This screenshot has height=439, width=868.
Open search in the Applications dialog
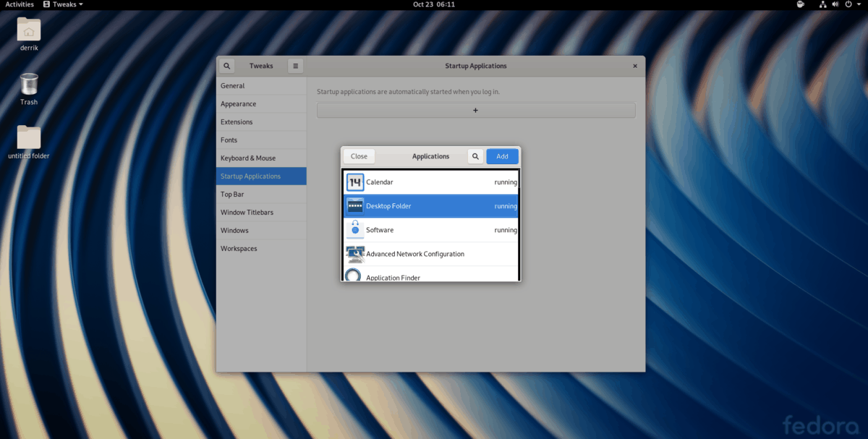tap(475, 156)
